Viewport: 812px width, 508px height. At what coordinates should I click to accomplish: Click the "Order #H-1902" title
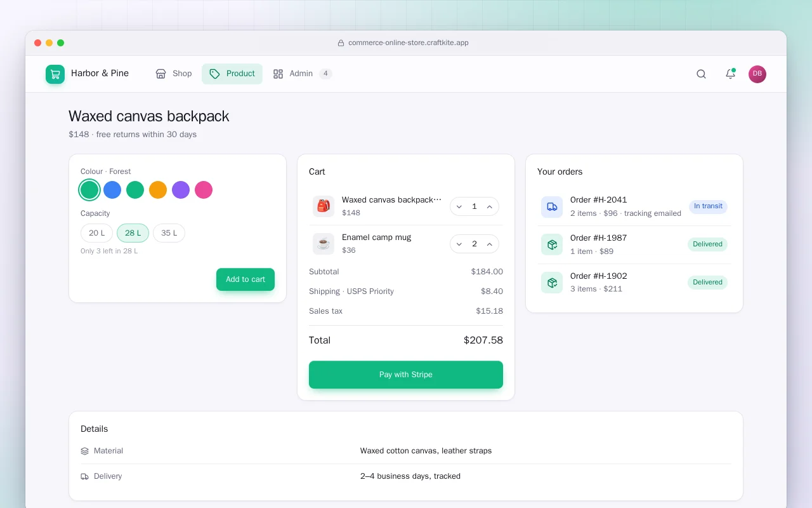point(598,276)
